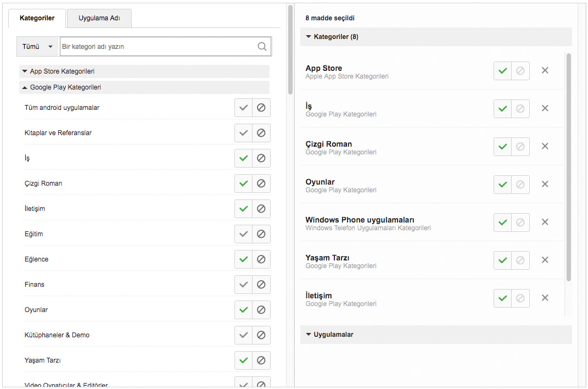Exclude Çizgi Roman in selected list
The height and width of the screenshot is (389, 588).
[x=520, y=146]
